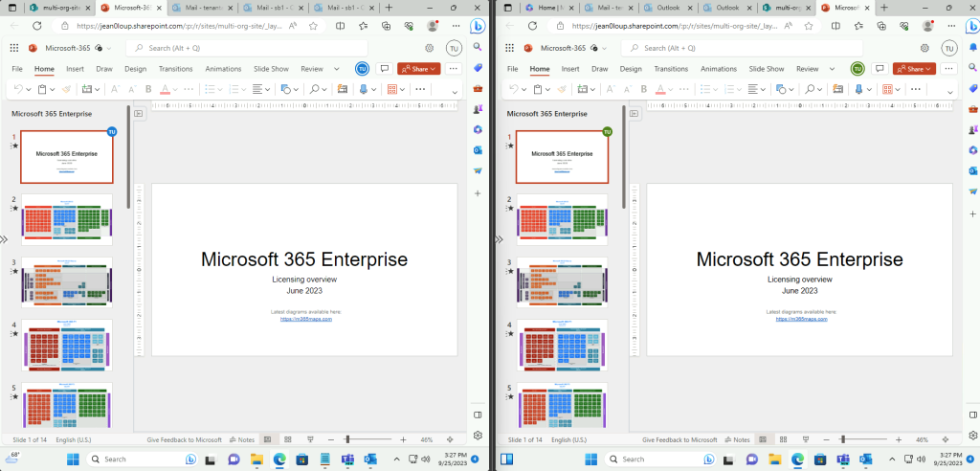Open more options ellipsis beside Share, left window

pyautogui.click(x=455, y=69)
